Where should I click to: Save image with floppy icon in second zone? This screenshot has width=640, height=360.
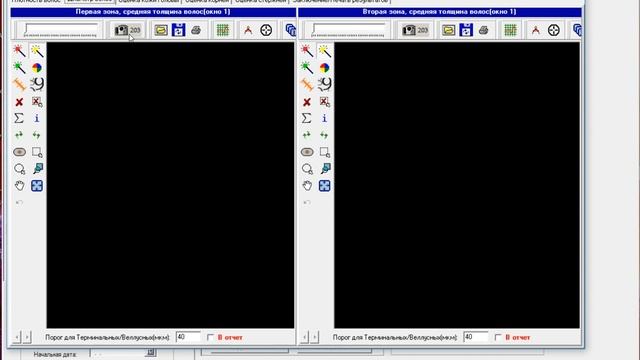466,30
